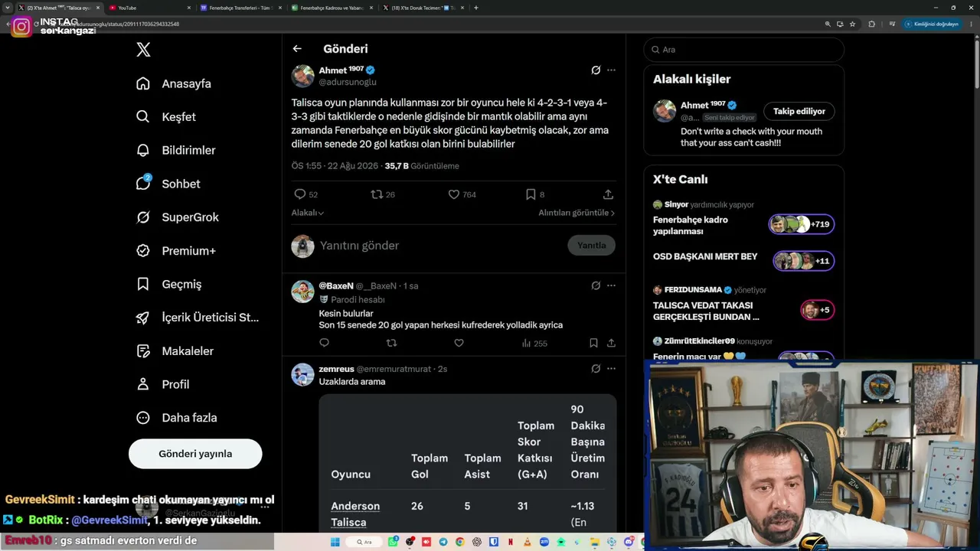Click the Geçmiş bookmark icon
Image resolution: width=980 pixels, height=551 pixels.
coord(143,284)
